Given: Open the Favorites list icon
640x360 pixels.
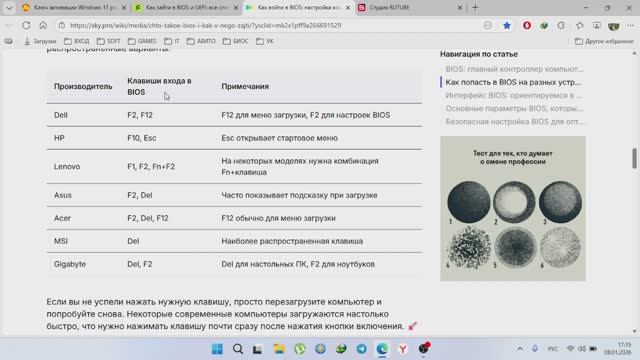Looking at the screenshot, I should (x=580, y=25).
